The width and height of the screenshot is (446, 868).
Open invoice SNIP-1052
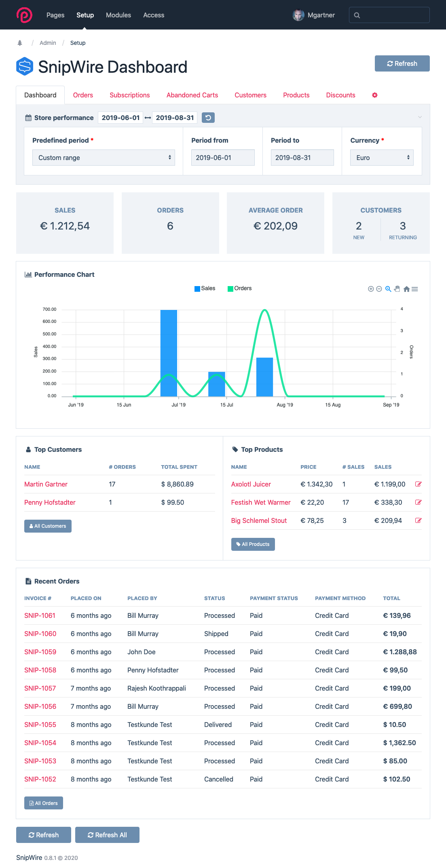tap(40, 779)
